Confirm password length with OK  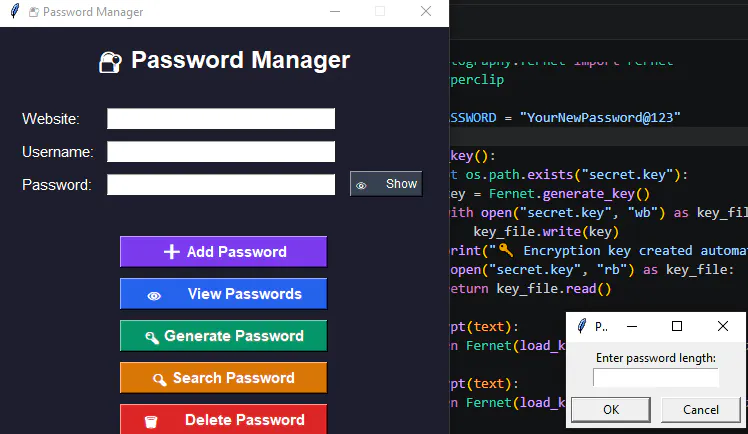611,410
